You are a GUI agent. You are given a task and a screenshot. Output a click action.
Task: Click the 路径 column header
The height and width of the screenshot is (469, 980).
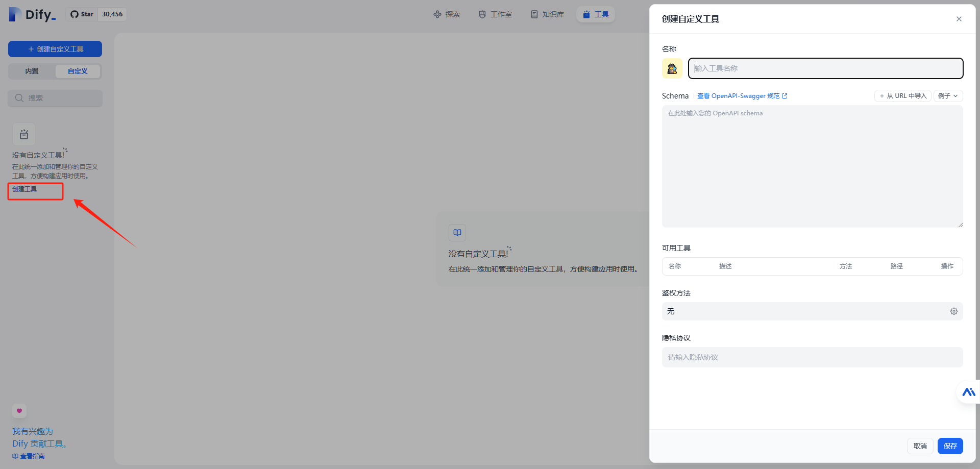[x=897, y=266]
